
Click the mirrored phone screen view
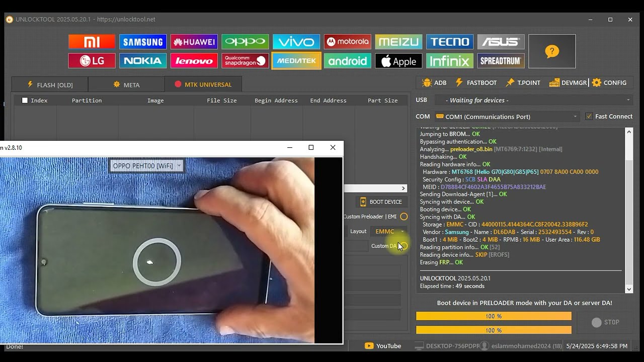pos(157,250)
